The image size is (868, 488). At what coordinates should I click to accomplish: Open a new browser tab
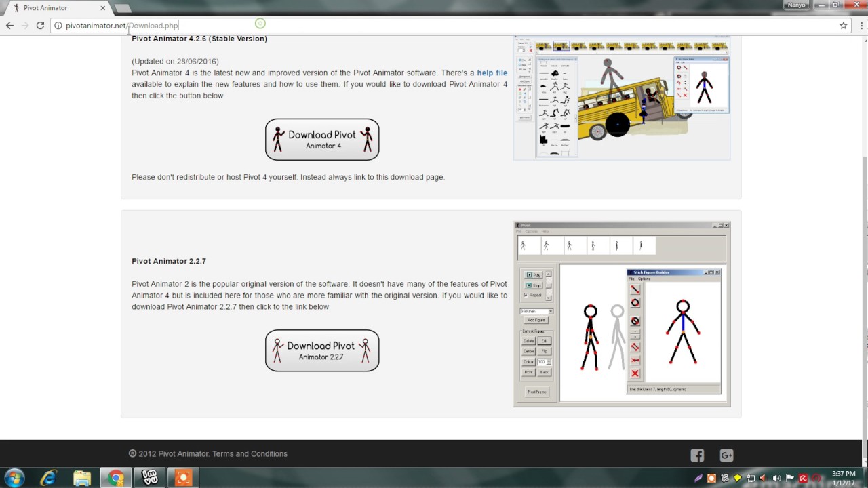pyautogui.click(x=123, y=8)
